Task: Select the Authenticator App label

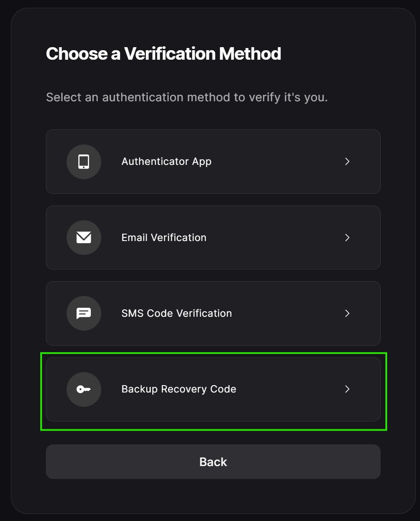Action: 167,162
